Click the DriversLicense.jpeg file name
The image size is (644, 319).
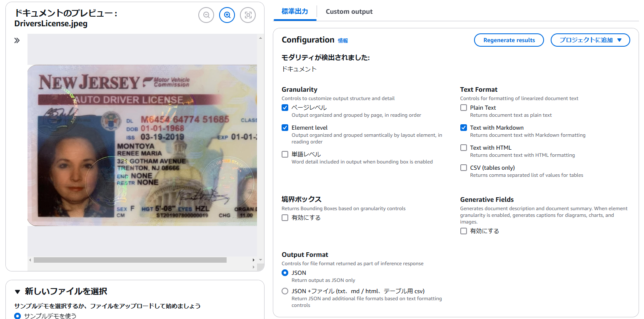(51, 23)
